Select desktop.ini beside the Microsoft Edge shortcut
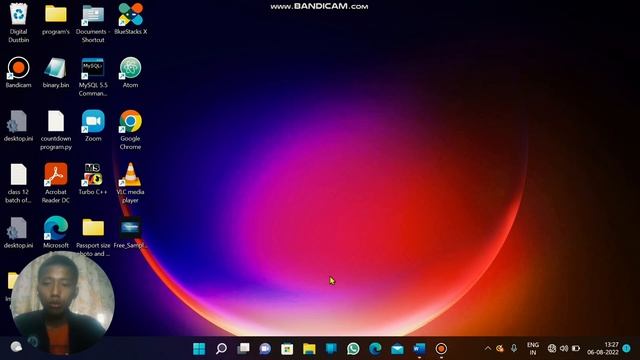Screen dimensions: 640x360 (18, 233)
